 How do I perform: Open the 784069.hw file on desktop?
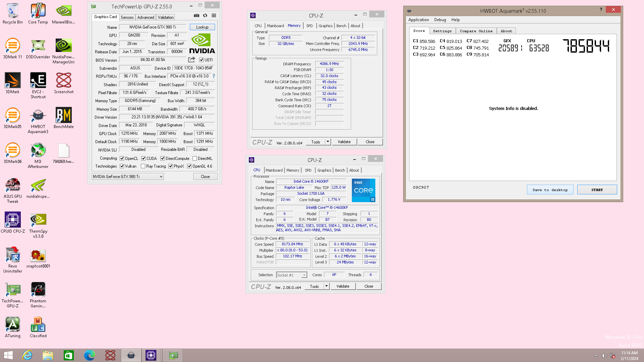click(63, 153)
